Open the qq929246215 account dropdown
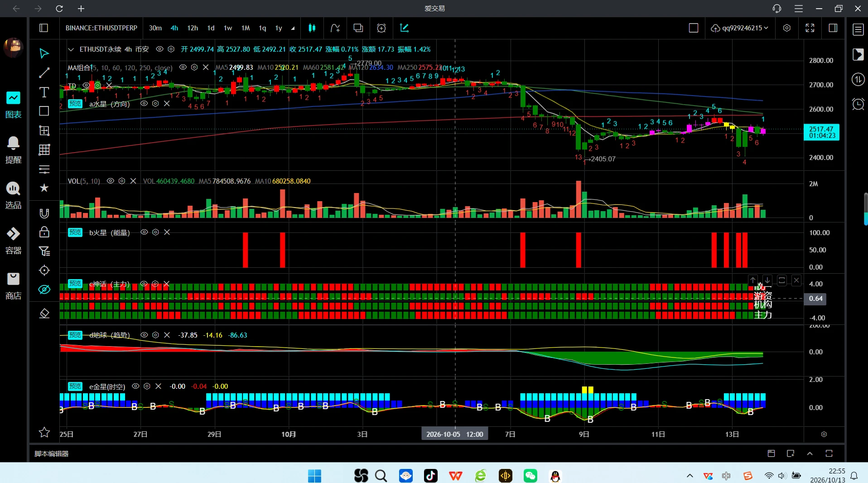The height and width of the screenshot is (483, 868). 739,28
